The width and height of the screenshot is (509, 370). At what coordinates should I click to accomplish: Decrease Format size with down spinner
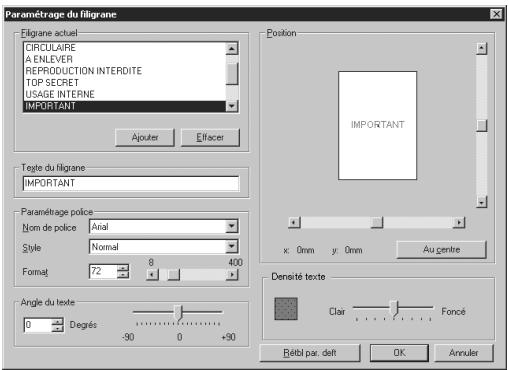123,275
